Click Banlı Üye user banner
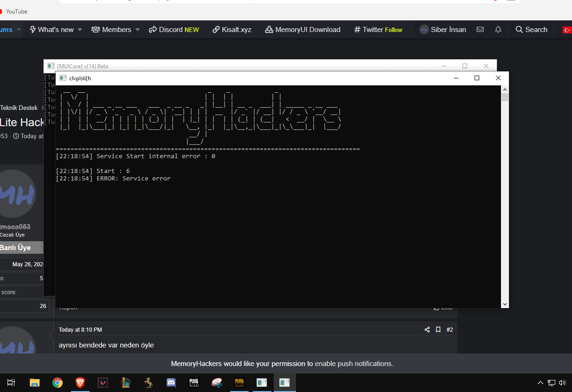The height and width of the screenshot is (392, 572). pos(21,248)
